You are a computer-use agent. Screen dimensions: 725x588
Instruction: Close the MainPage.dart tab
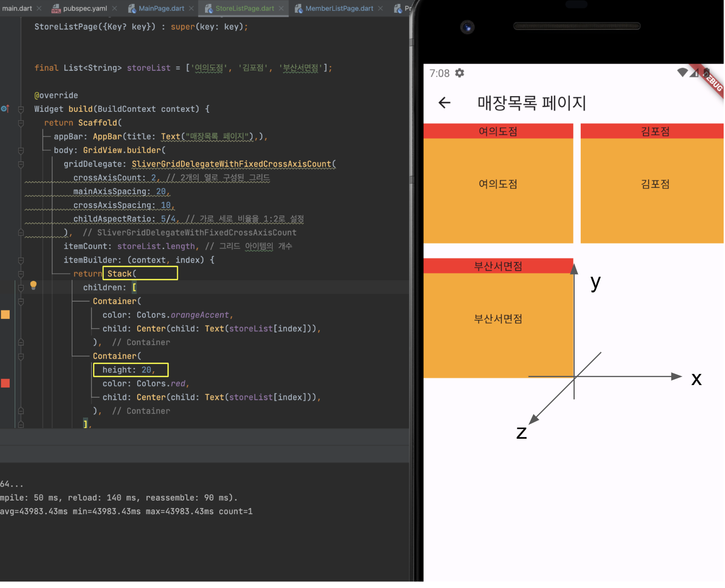click(191, 8)
